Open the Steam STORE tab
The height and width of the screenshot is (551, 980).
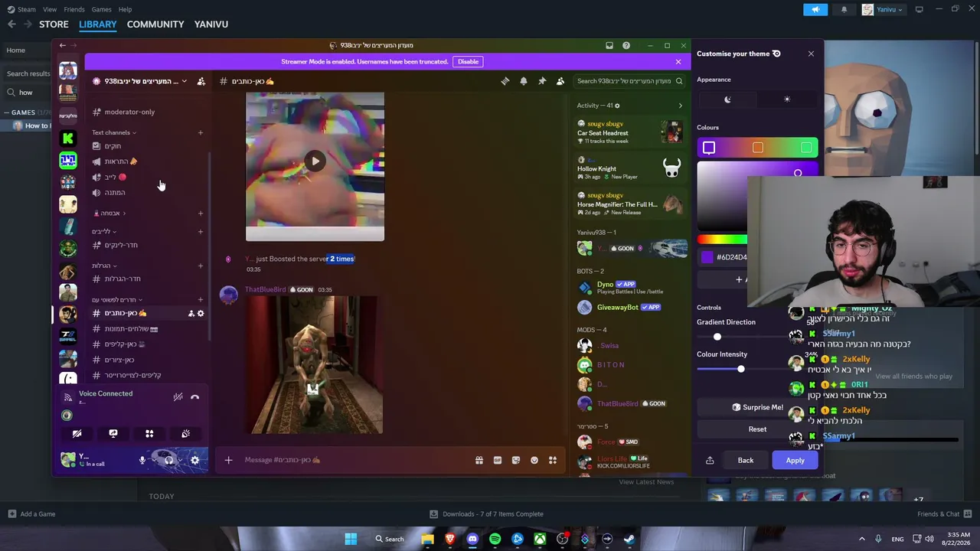click(54, 24)
